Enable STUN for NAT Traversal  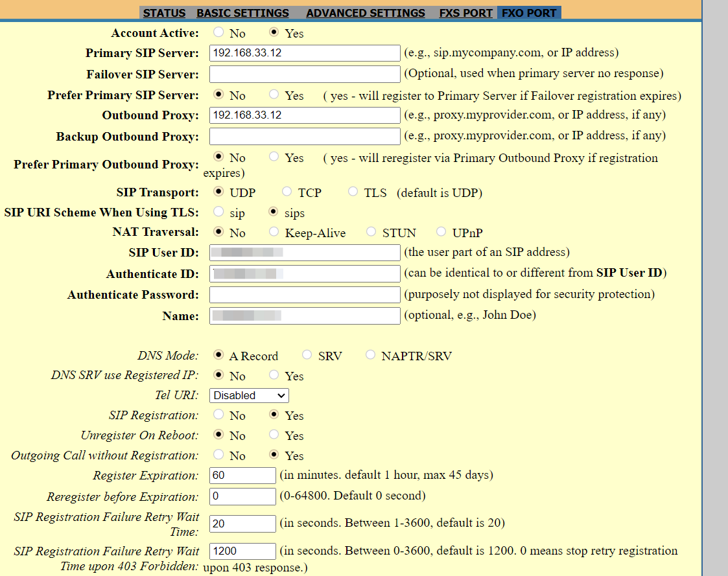click(x=371, y=232)
